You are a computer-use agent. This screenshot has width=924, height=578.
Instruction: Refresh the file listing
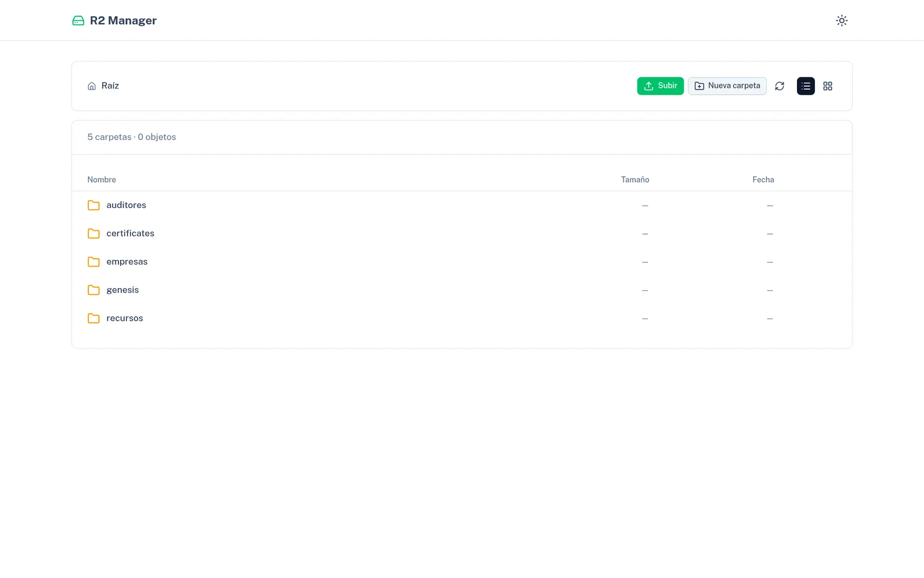click(x=779, y=86)
